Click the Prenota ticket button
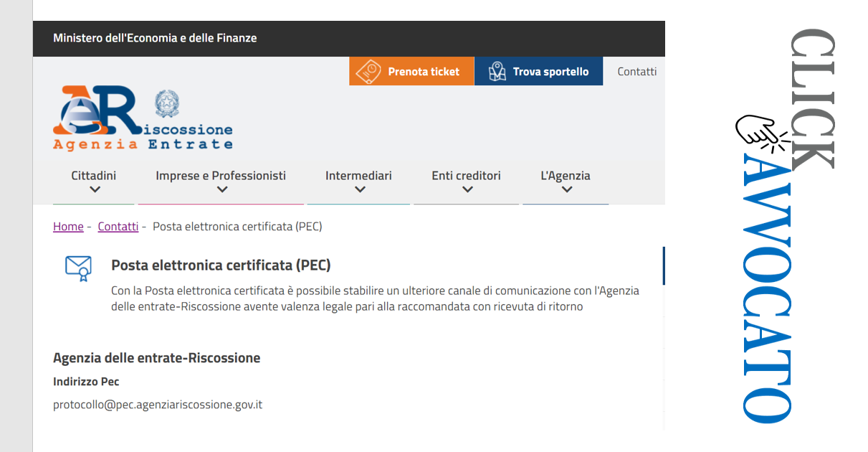This screenshot has width=868, height=452. coord(412,72)
